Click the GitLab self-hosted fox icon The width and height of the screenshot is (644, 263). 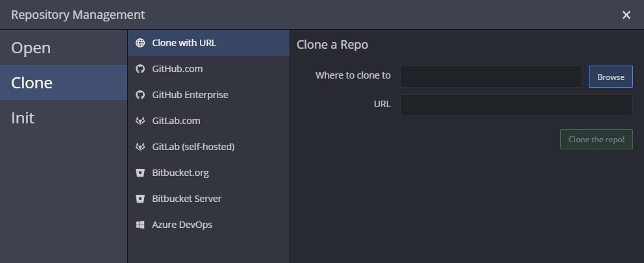click(x=140, y=147)
